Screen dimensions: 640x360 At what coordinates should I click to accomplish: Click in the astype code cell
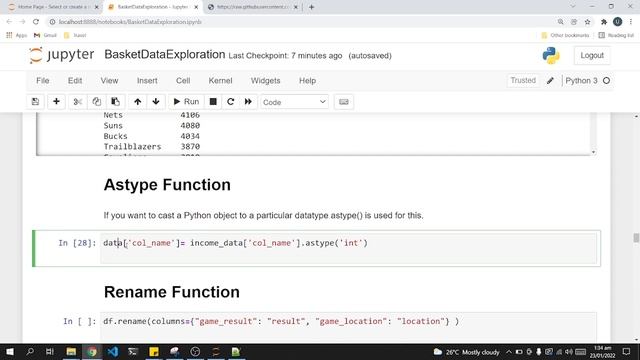[x=348, y=248]
